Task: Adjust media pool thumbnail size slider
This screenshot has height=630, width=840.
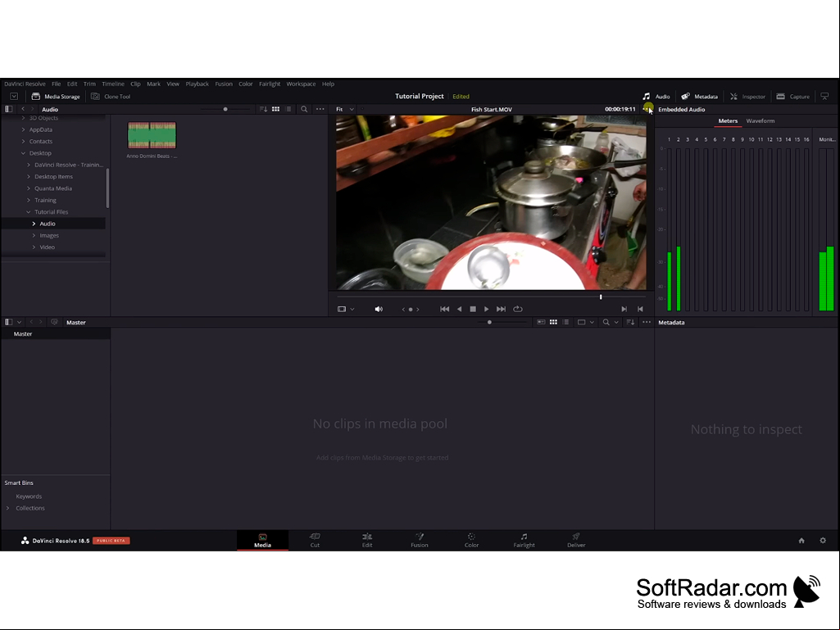Action: [489, 322]
